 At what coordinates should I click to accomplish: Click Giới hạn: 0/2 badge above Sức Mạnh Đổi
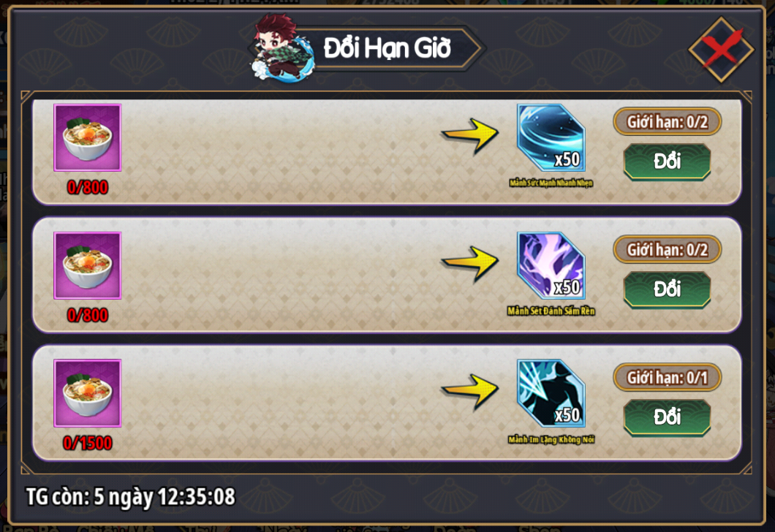pos(668,121)
